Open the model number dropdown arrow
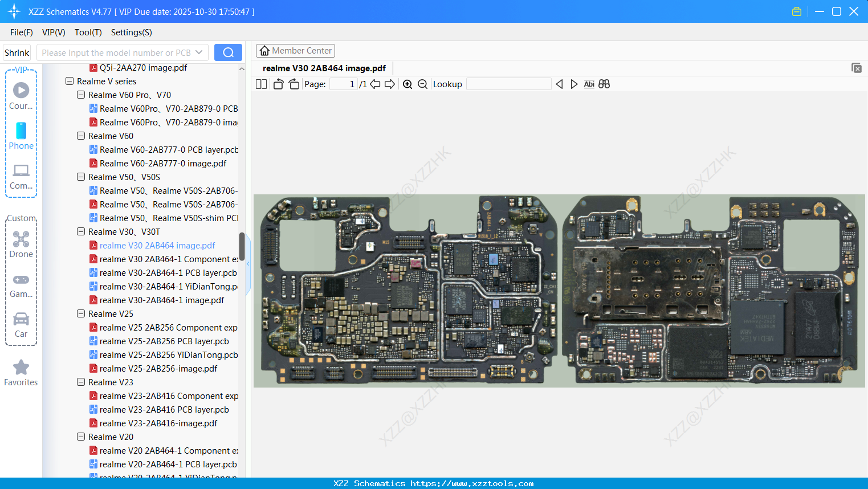The width and height of the screenshot is (868, 489). pos(199,52)
